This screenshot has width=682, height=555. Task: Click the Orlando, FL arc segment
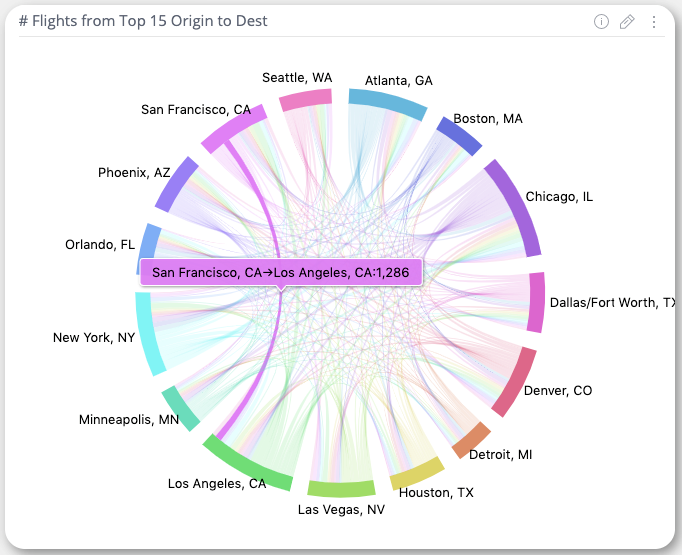click(x=147, y=243)
